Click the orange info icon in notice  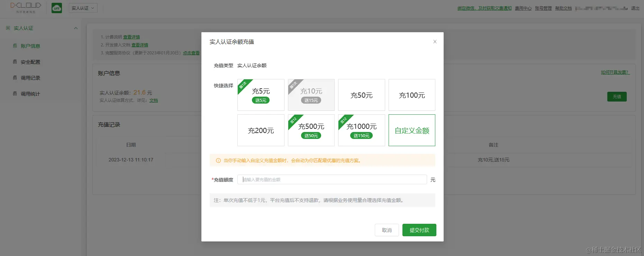pos(218,161)
